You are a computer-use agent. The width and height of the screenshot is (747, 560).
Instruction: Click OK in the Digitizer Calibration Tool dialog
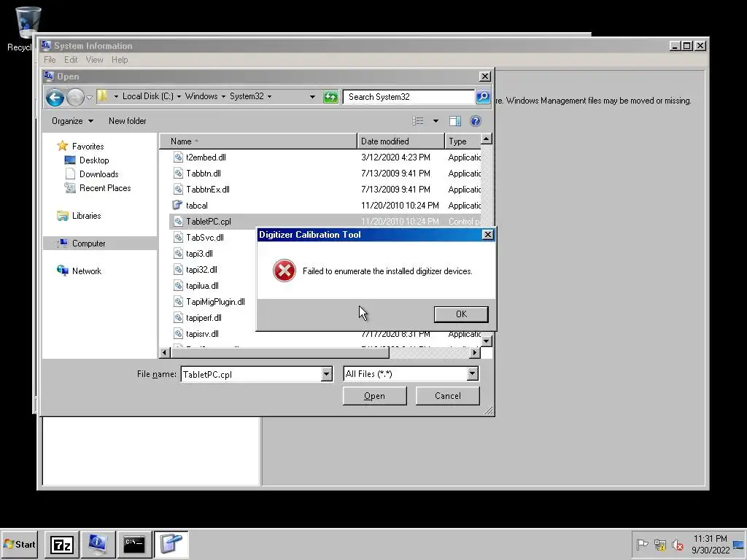coord(461,314)
